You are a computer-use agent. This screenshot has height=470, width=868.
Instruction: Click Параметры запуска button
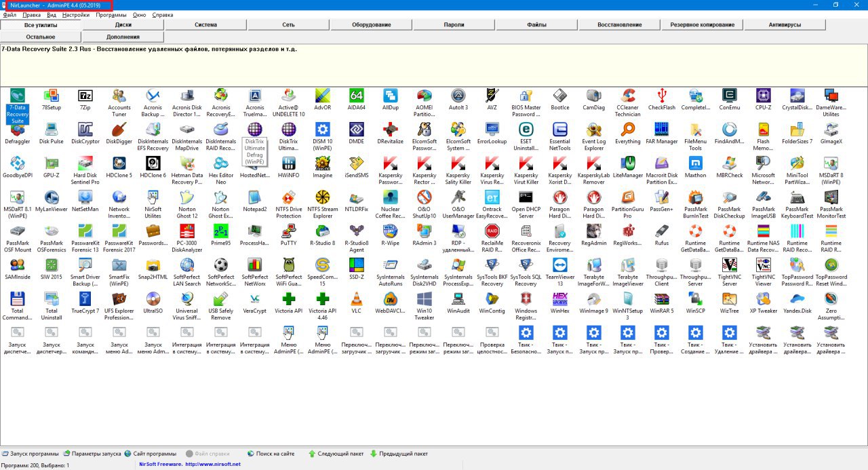(x=92, y=454)
